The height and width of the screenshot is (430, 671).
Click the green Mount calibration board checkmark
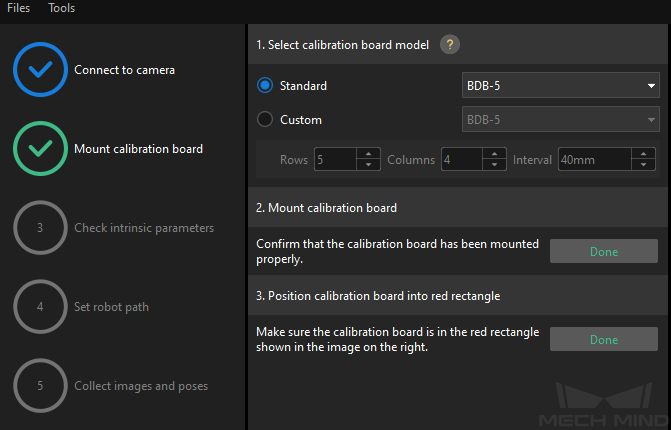click(x=40, y=149)
